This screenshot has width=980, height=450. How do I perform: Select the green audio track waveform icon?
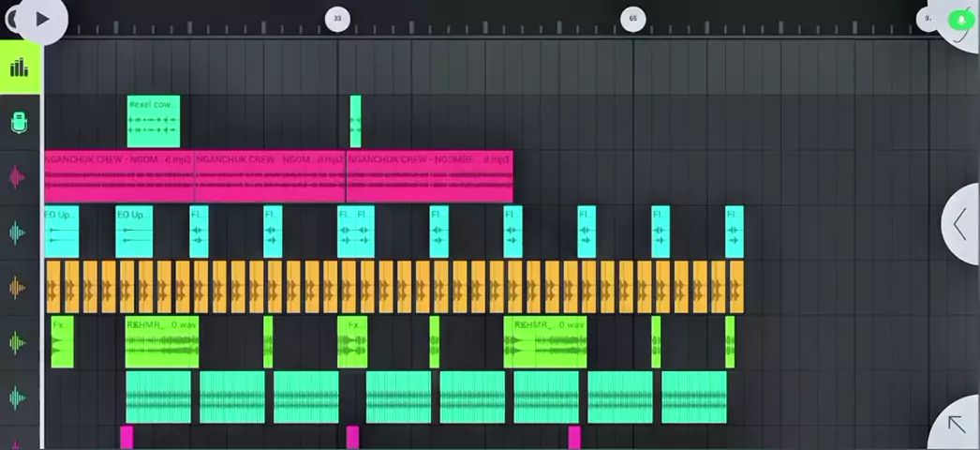[18, 342]
